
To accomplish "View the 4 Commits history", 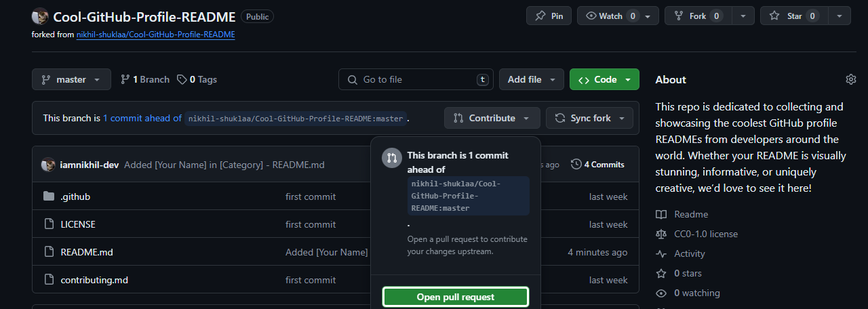I will tap(597, 164).
